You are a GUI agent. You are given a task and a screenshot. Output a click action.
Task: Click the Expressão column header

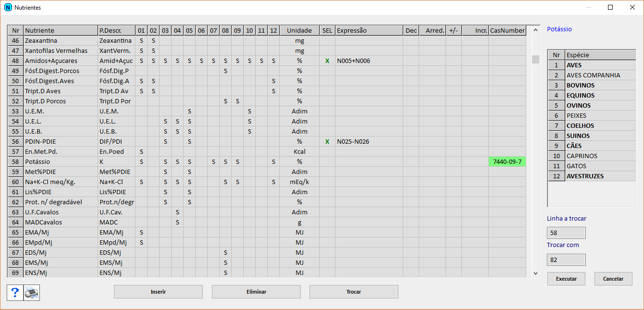pos(369,31)
